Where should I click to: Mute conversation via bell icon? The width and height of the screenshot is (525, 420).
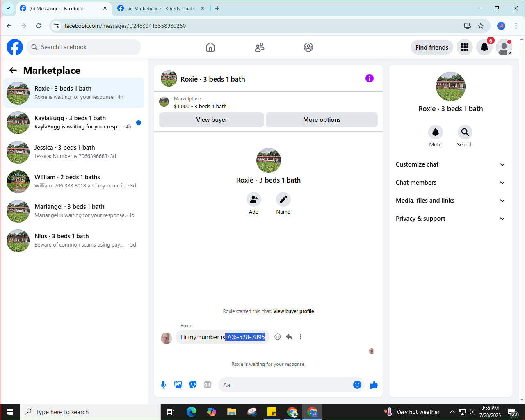[x=436, y=132]
